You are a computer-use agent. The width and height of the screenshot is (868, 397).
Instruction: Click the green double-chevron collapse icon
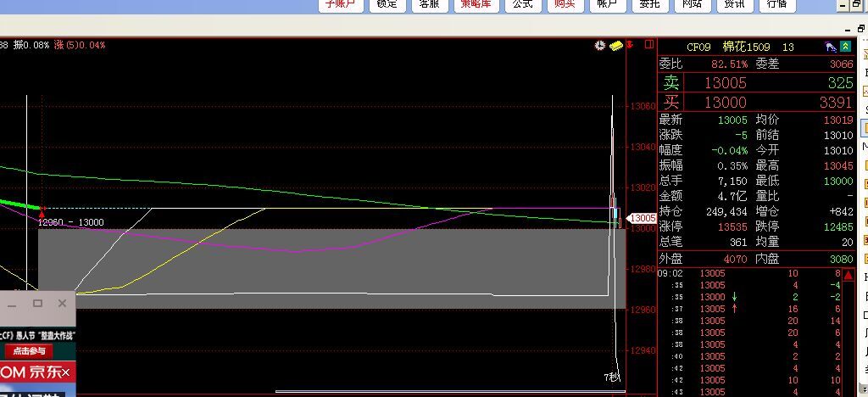(846, 47)
